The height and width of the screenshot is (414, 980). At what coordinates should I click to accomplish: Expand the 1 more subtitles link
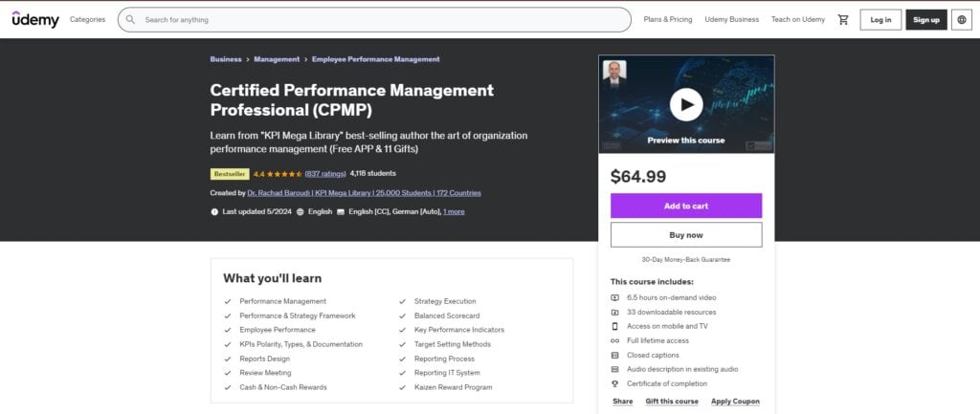(454, 211)
